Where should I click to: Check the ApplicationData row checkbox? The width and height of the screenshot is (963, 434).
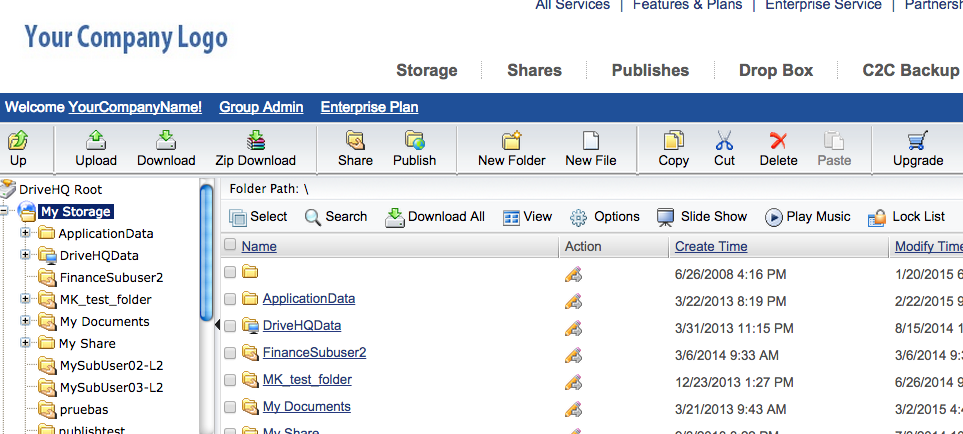point(231,299)
